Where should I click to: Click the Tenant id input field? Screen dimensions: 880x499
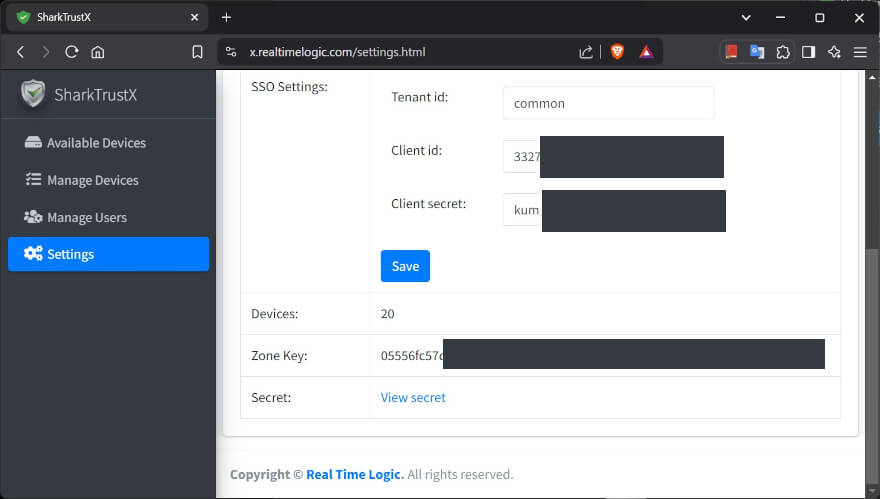[608, 103]
